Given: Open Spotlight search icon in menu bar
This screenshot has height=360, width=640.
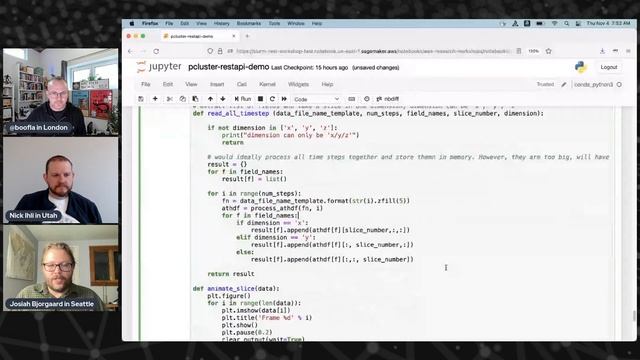Looking at the screenshot, I should [x=567, y=23].
